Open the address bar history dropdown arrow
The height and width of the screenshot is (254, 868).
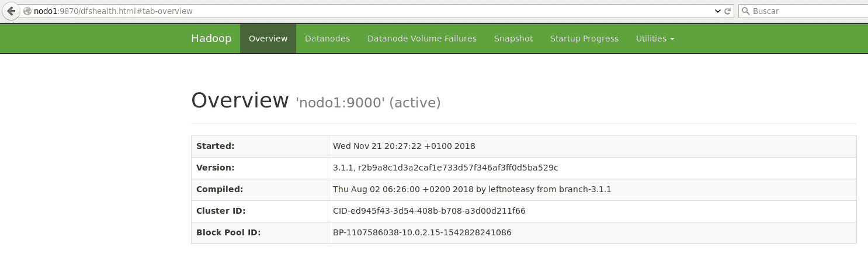718,11
